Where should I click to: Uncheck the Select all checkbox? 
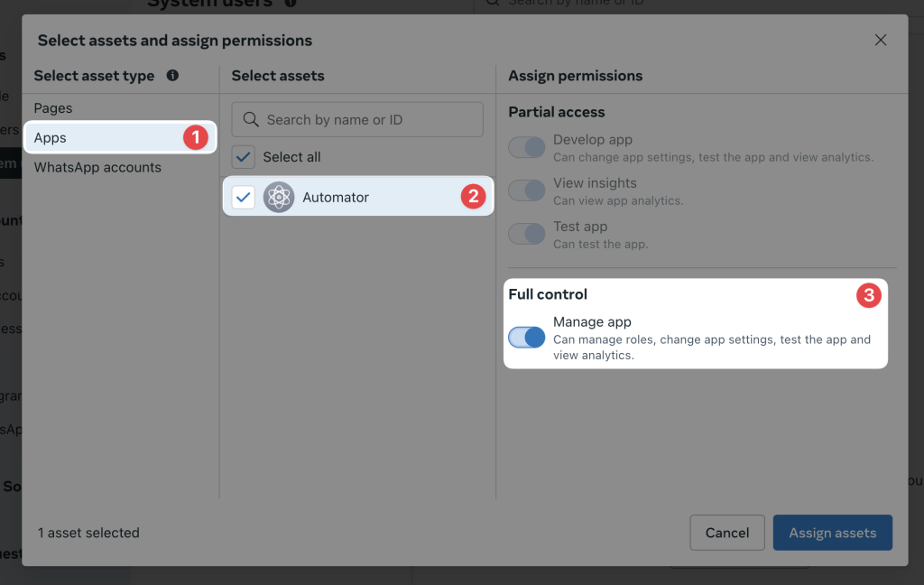(x=243, y=156)
